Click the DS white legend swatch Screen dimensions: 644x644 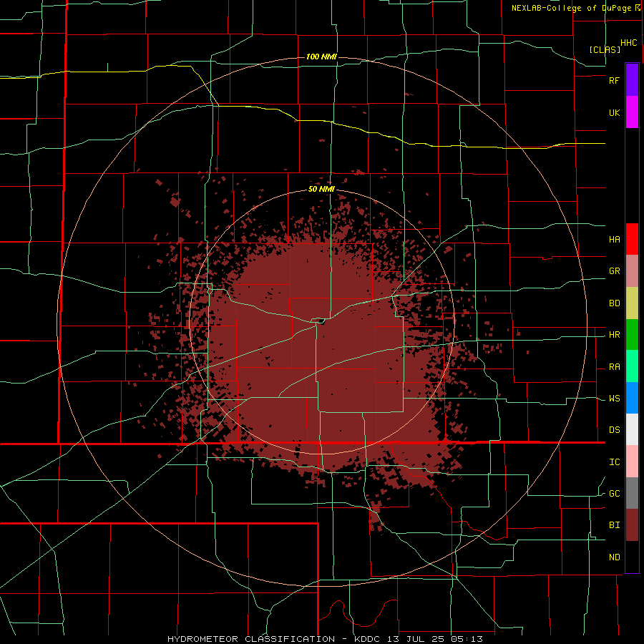632,429
